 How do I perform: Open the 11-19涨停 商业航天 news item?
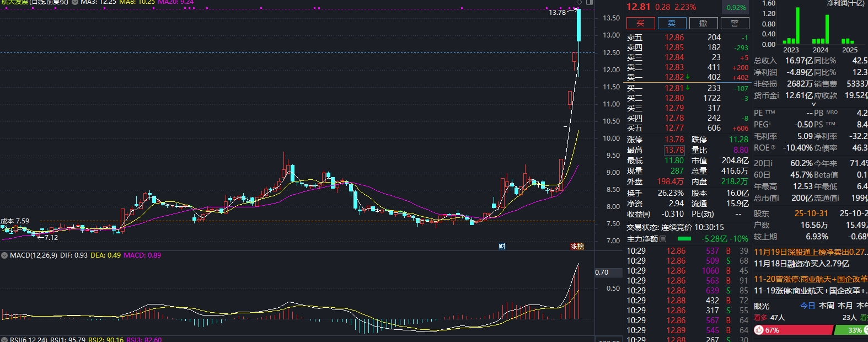pos(810,291)
